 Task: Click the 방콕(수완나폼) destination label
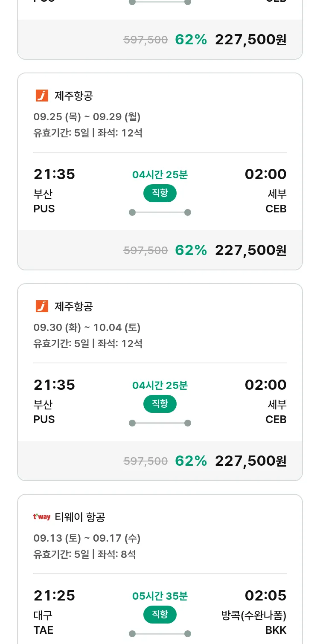254,616
